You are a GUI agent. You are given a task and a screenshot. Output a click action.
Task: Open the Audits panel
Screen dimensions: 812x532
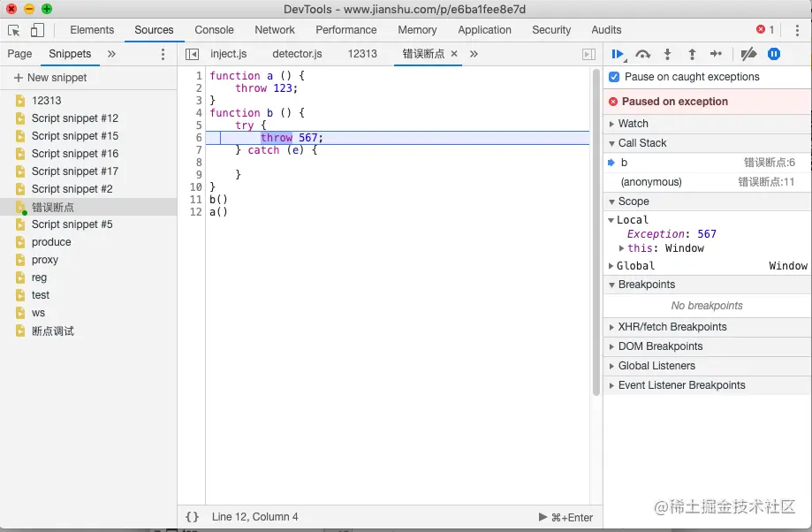606,30
